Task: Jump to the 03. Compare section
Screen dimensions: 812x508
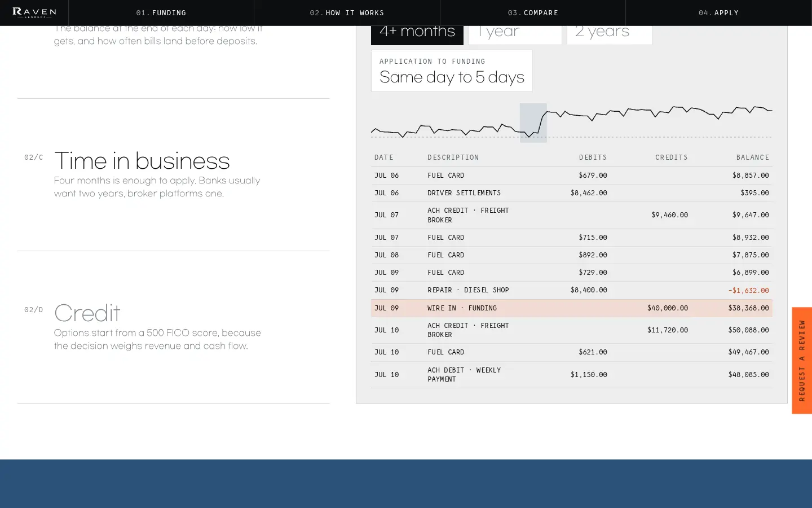Action: (x=533, y=12)
